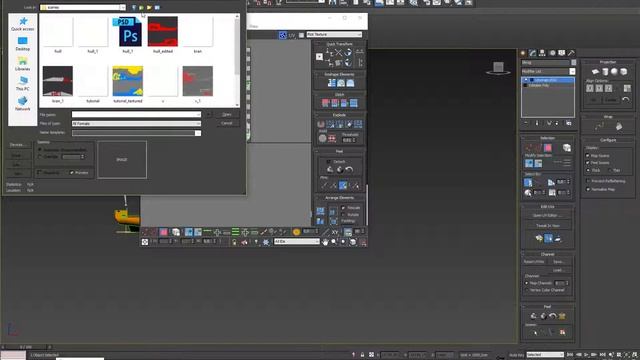The image size is (640, 360).
Task: Open Network location in dialog sidebar
Action: coord(22,103)
